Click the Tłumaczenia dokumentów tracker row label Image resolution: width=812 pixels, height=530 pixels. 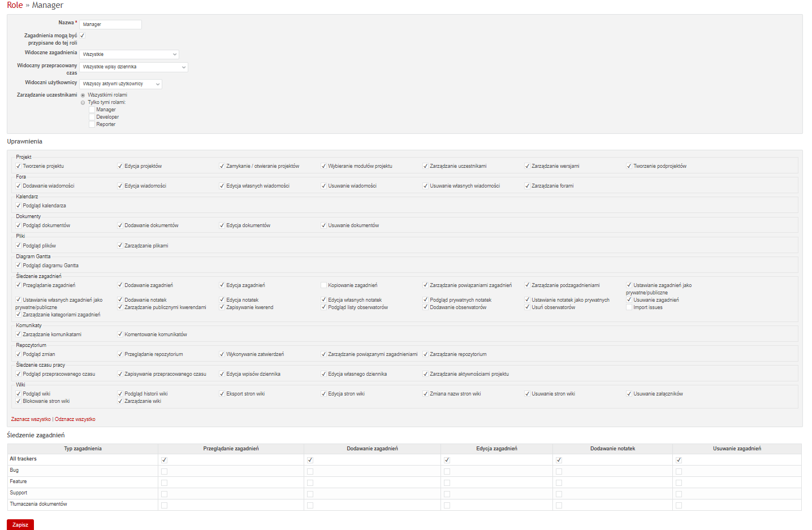pyautogui.click(x=38, y=504)
